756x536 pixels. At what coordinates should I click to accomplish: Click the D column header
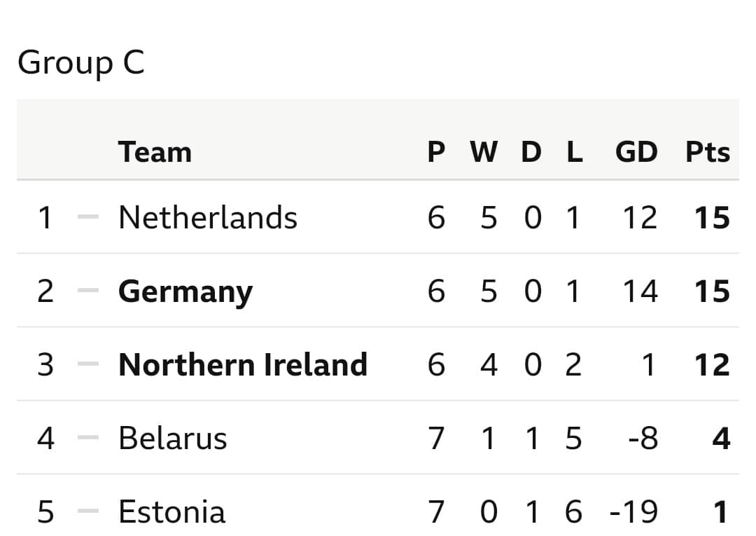(x=531, y=153)
